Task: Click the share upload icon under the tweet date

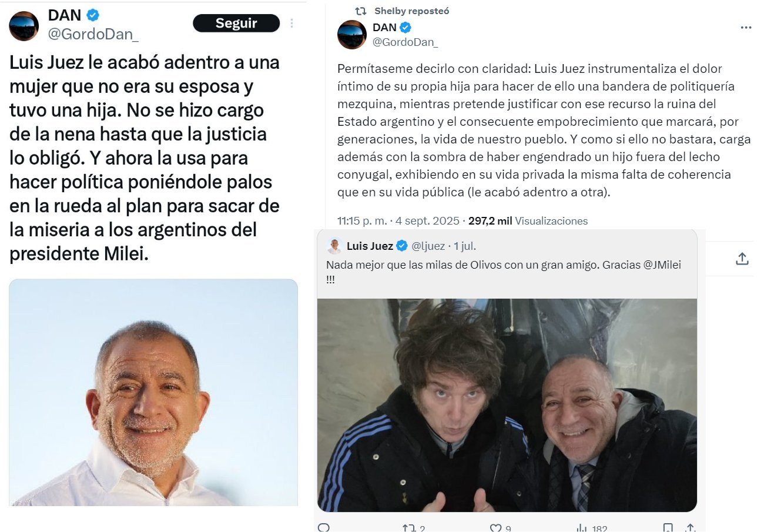Action: (x=742, y=259)
